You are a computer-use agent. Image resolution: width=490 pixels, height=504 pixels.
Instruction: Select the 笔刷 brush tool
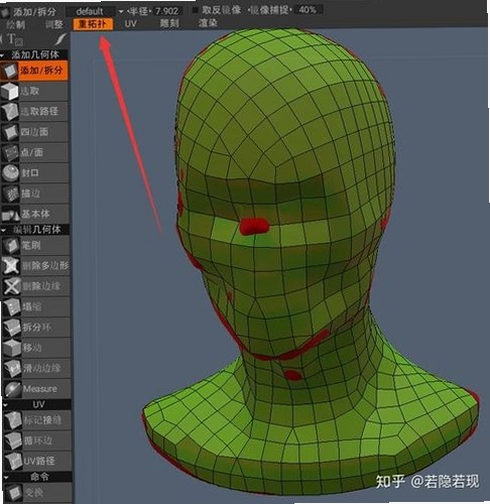(x=35, y=246)
